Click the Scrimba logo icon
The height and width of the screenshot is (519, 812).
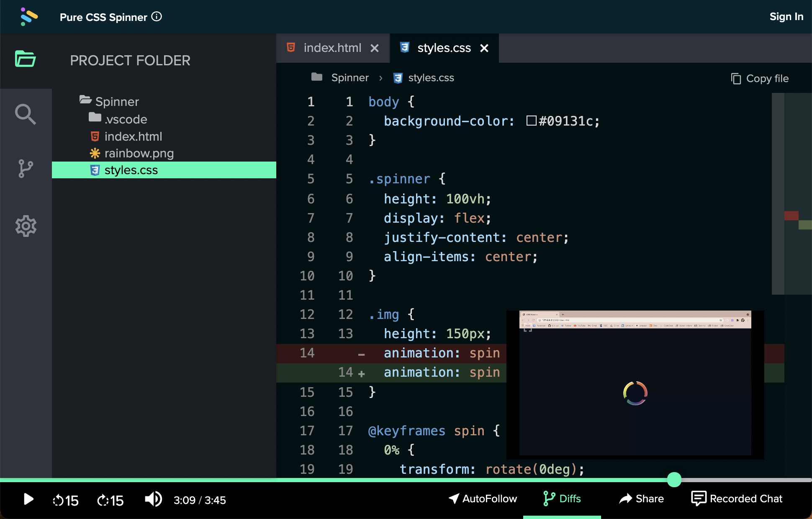click(x=29, y=17)
